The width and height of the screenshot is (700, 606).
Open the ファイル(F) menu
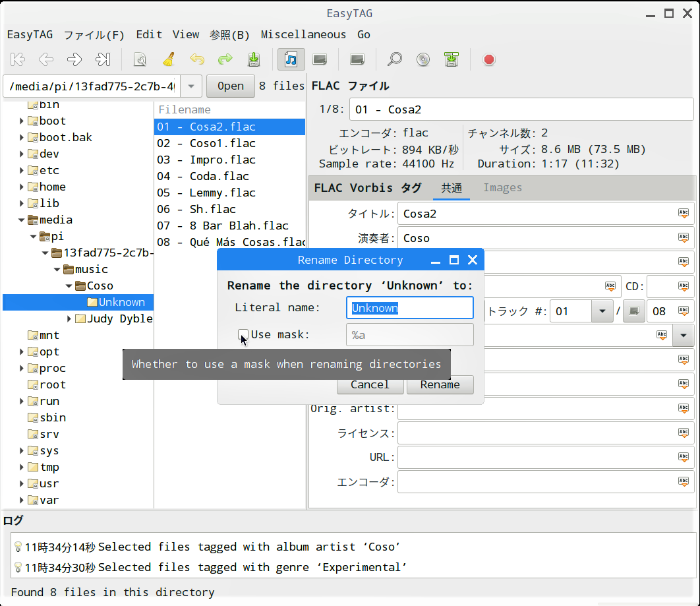94,34
